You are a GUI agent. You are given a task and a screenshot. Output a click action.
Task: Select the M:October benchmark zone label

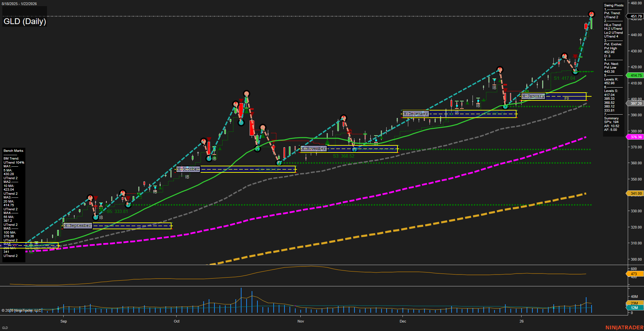(188, 169)
